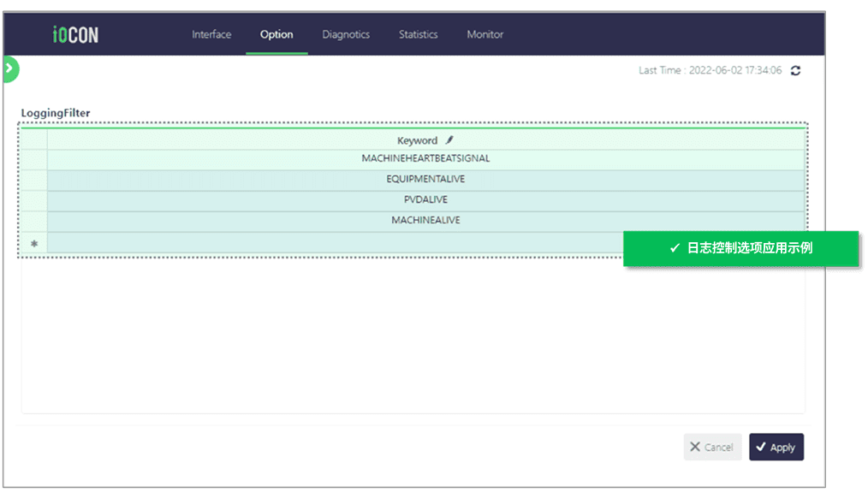Click the row header of EQUIPMENTALIVE
This screenshot has width=868, height=498.
pyautogui.click(x=34, y=180)
